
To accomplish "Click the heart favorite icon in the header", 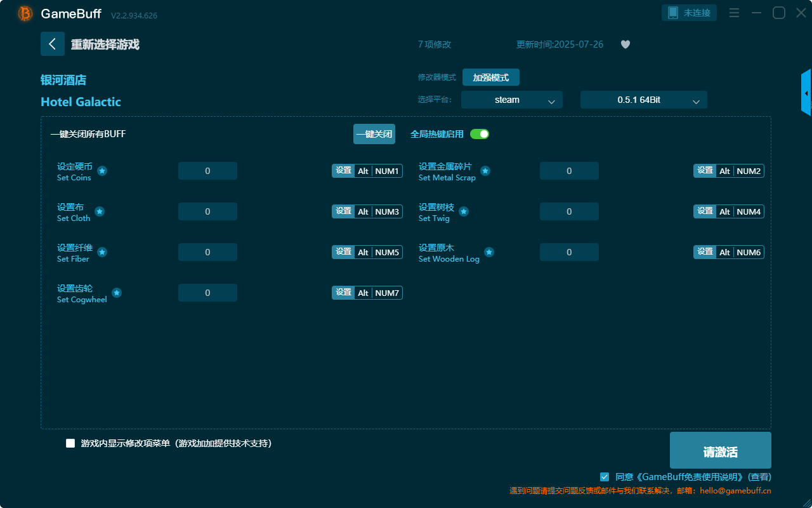I will point(625,44).
